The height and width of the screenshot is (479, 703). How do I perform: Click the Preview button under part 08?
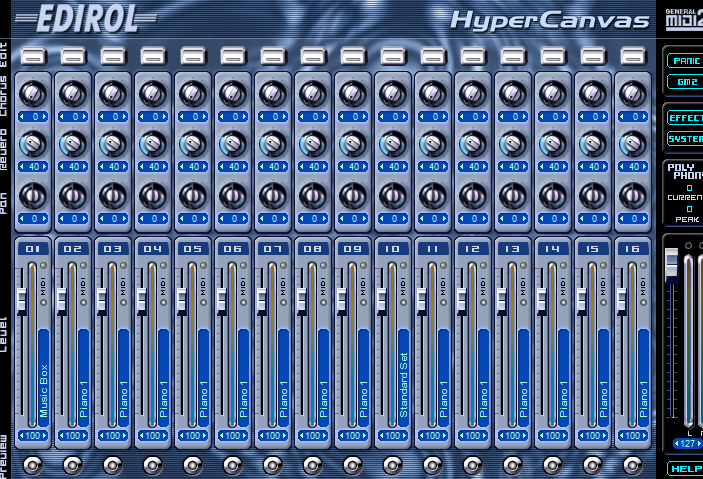tap(312, 465)
